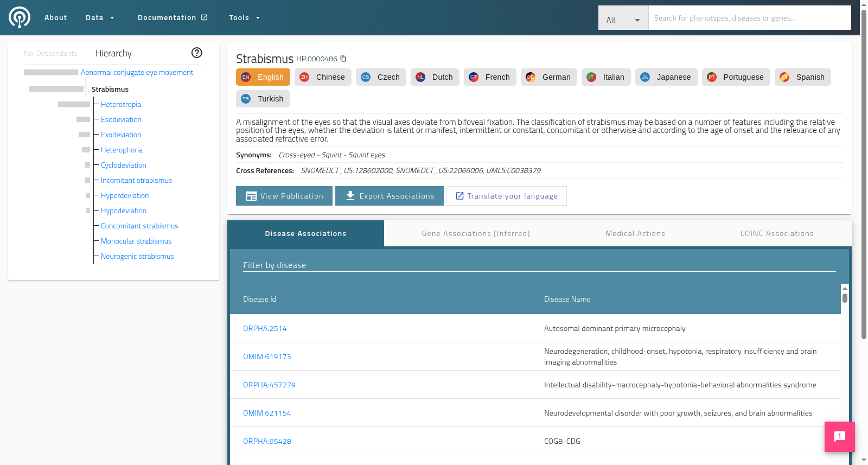This screenshot has height=465, width=868.
Task: Open disease ORPHA:457279
Action: [x=269, y=385]
